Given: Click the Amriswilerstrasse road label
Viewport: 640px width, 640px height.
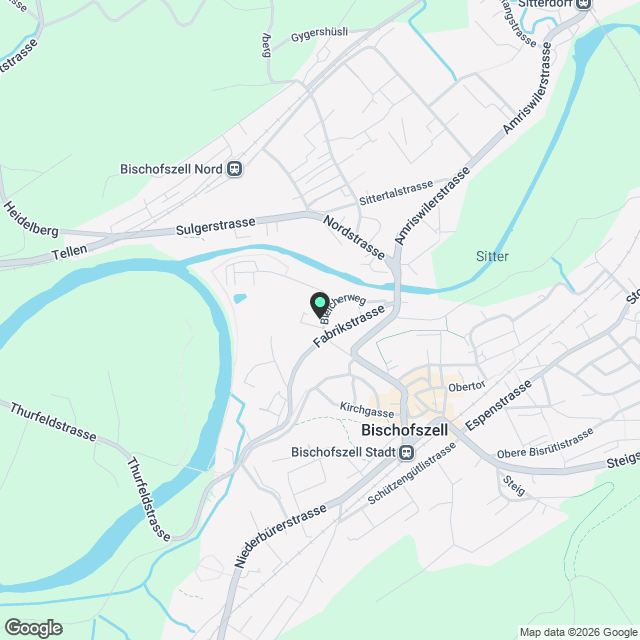Looking at the screenshot, I should pyautogui.click(x=433, y=206).
